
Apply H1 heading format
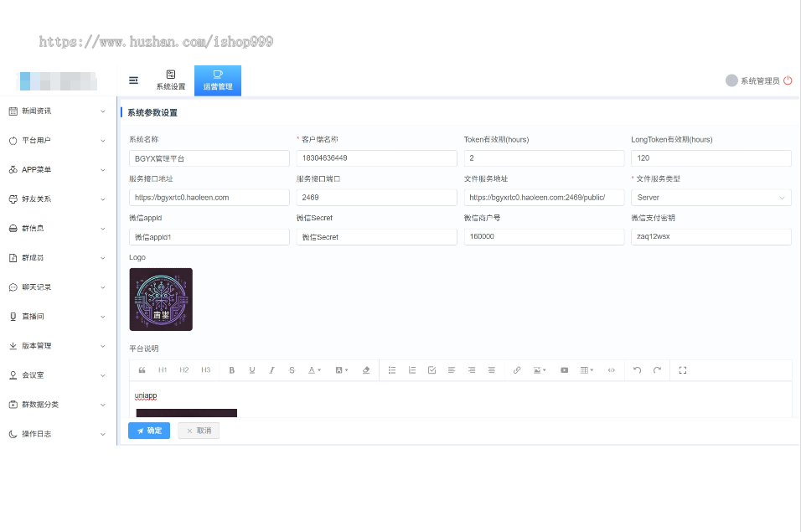point(163,370)
